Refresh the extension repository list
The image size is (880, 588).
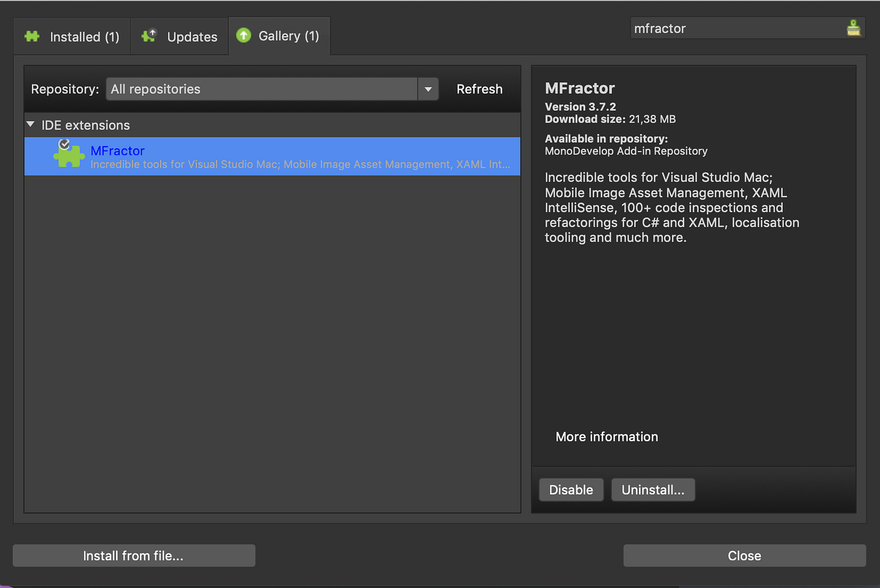tap(480, 89)
